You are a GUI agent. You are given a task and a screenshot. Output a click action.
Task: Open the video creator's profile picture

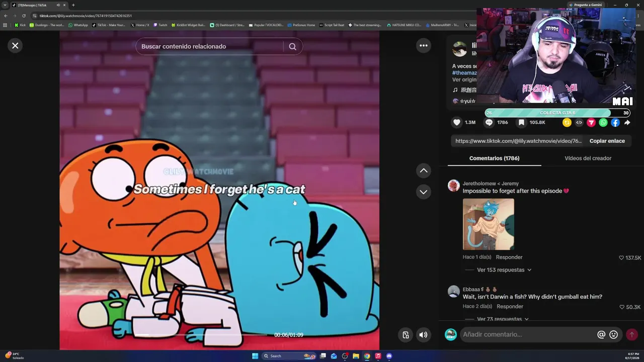pyautogui.click(x=459, y=49)
